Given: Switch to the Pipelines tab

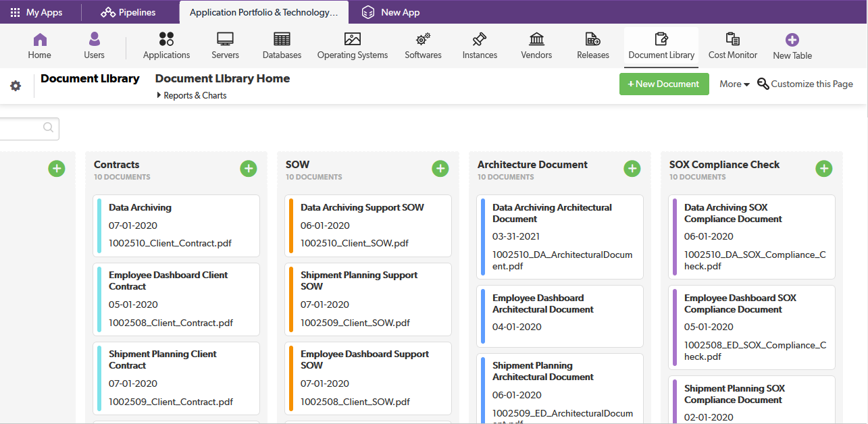Looking at the screenshot, I should [x=128, y=12].
